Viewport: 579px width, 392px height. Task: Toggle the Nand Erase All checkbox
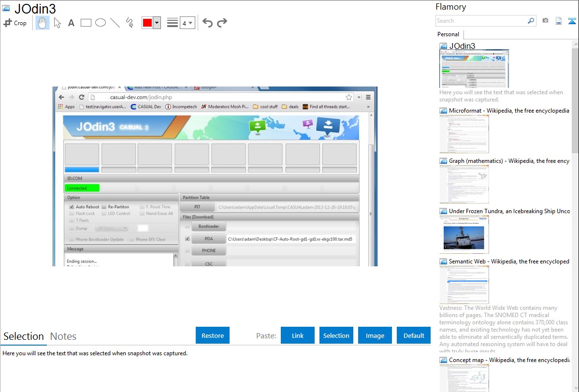[x=142, y=214]
